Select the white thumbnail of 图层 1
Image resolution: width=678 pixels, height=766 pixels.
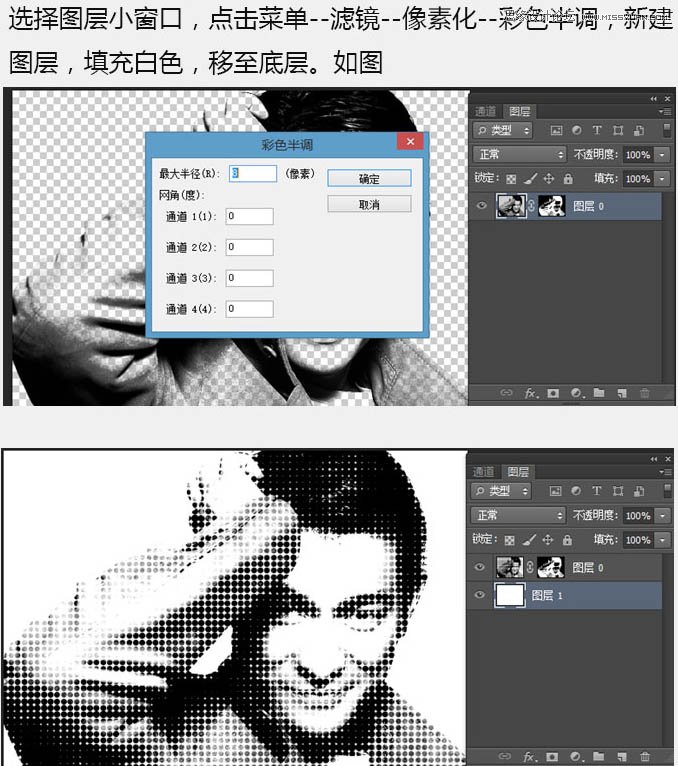(x=509, y=595)
